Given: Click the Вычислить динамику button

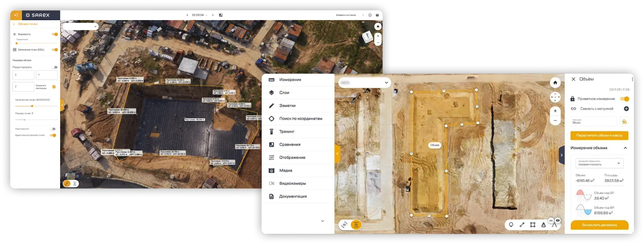Looking at the screenshot, I should pyautogui.click(x=599, y=225).
